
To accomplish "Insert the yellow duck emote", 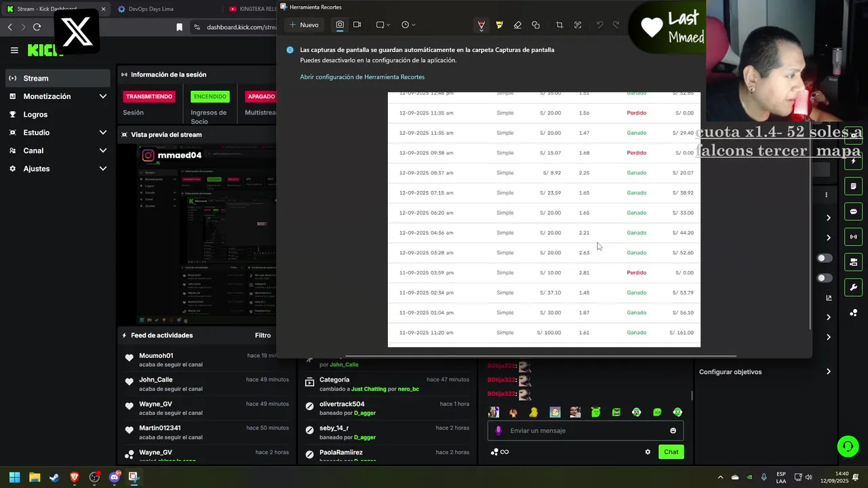I will [x=534, y=412].
